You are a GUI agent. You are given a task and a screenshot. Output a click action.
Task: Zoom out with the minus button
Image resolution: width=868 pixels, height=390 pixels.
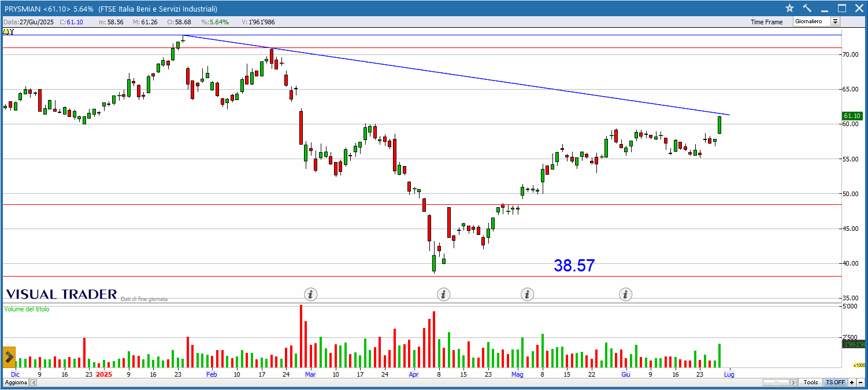pos(860,382)
